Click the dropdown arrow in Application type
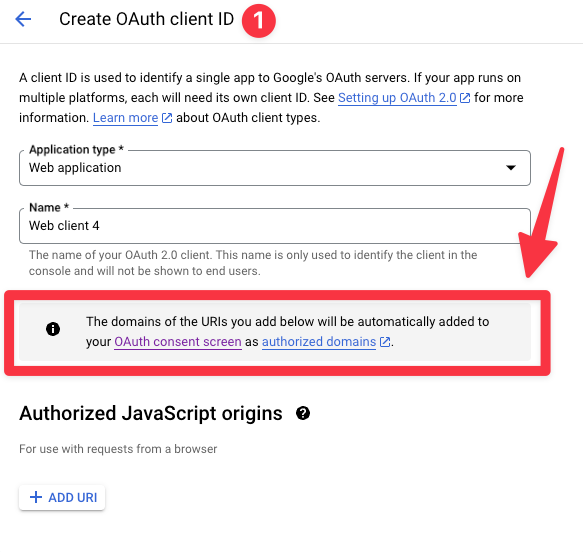This screenshot has height=552, width=583. pyautogui.click(x=511, y=168)
